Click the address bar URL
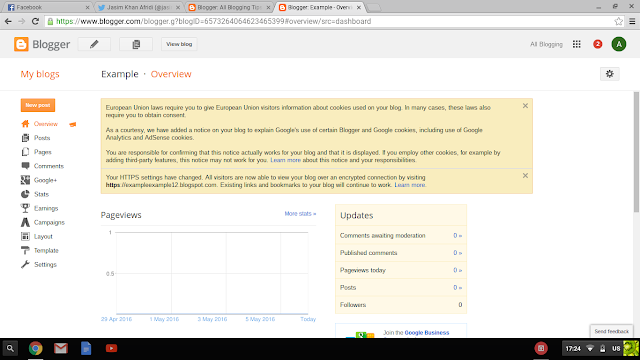640x360 pixels. tap(213, 21)
